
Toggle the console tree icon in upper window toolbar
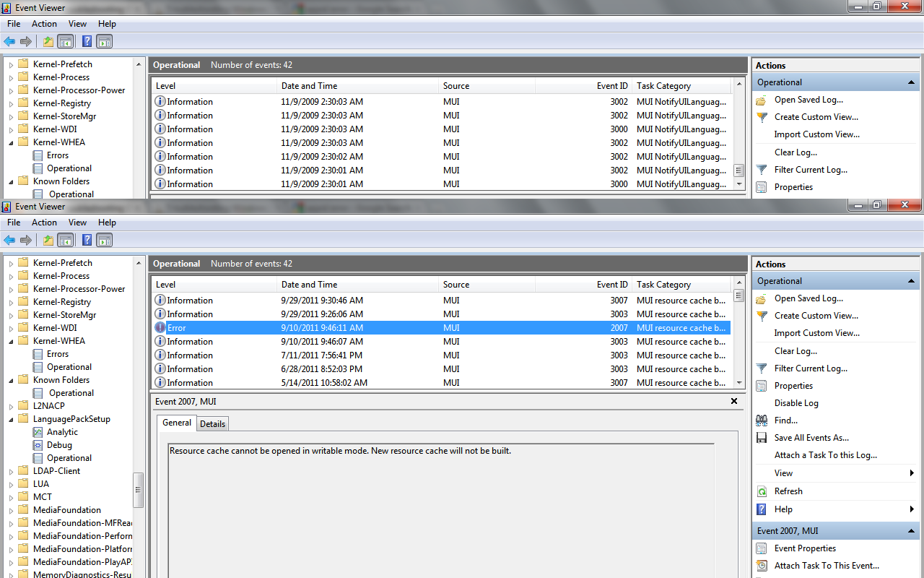click(66, 42)
